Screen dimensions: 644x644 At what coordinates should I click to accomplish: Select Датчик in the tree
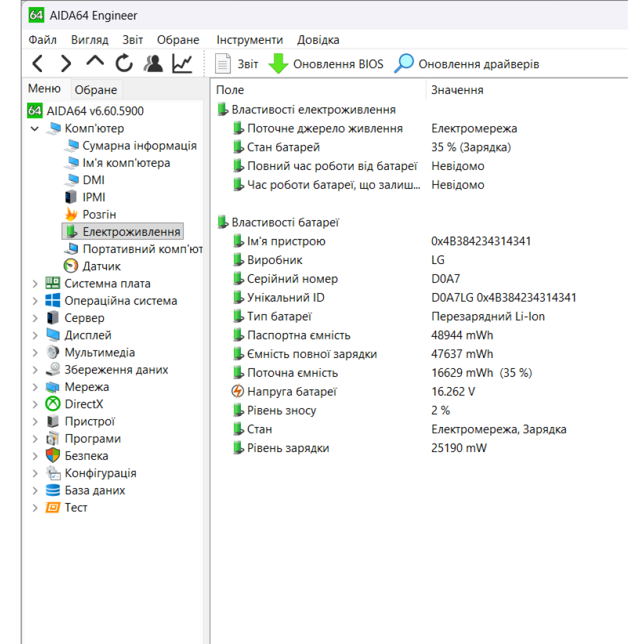point(101,266)
